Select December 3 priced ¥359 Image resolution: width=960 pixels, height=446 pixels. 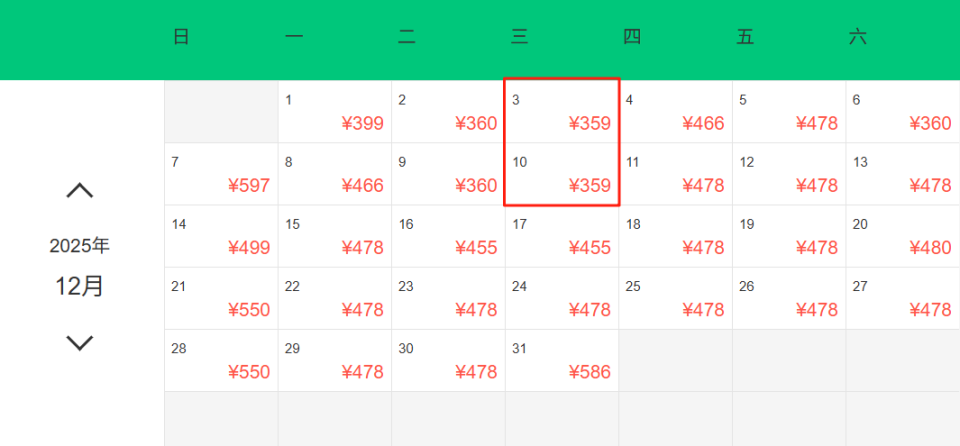point(562,112)
